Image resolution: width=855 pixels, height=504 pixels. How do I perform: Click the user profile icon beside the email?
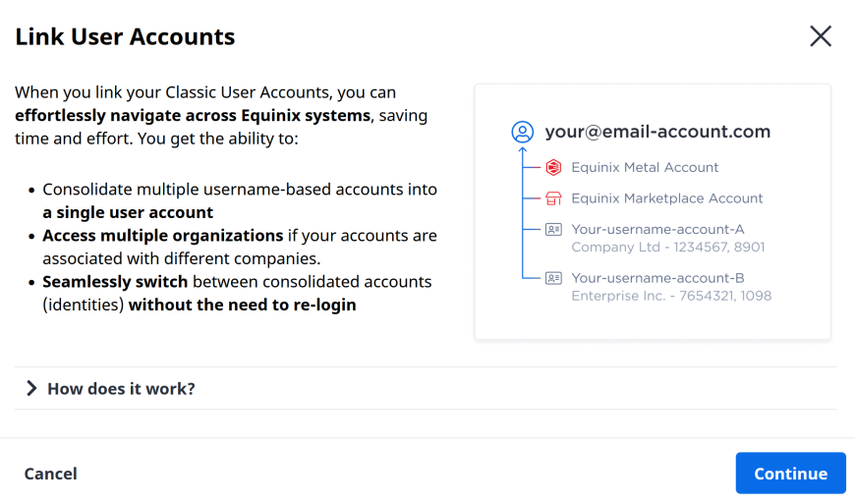(522, 132)
